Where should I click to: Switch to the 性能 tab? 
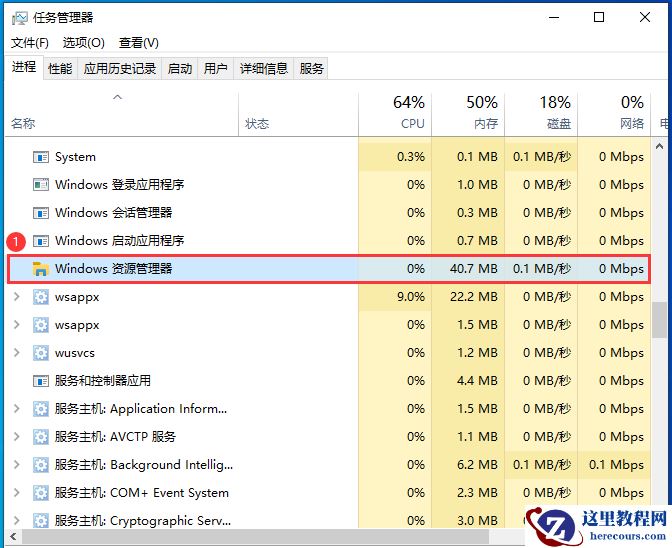(60, 69)
